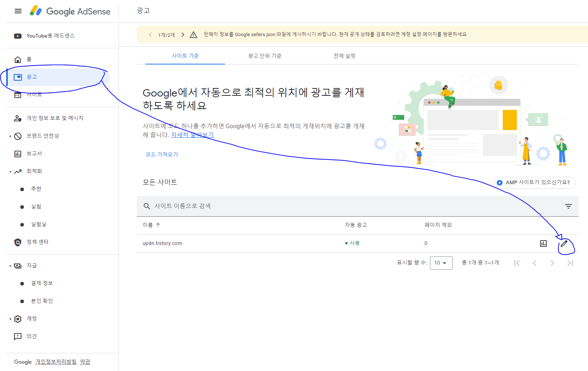Open 결제 정보
Viewport: 588px width, 371px height.
point(42,283)
